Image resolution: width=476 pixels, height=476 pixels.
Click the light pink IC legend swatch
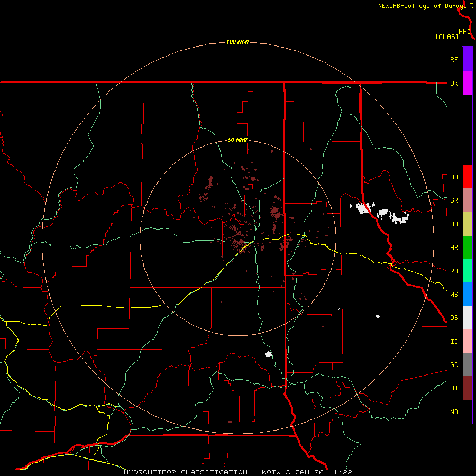467,341
